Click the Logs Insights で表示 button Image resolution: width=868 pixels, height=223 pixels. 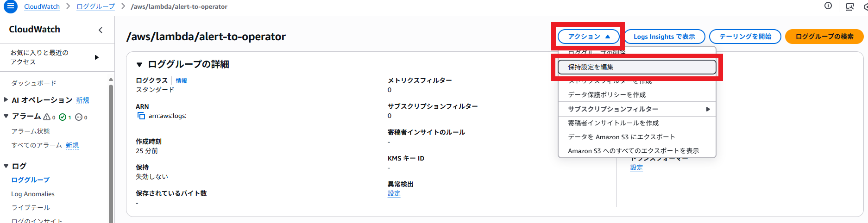[664, 37]
